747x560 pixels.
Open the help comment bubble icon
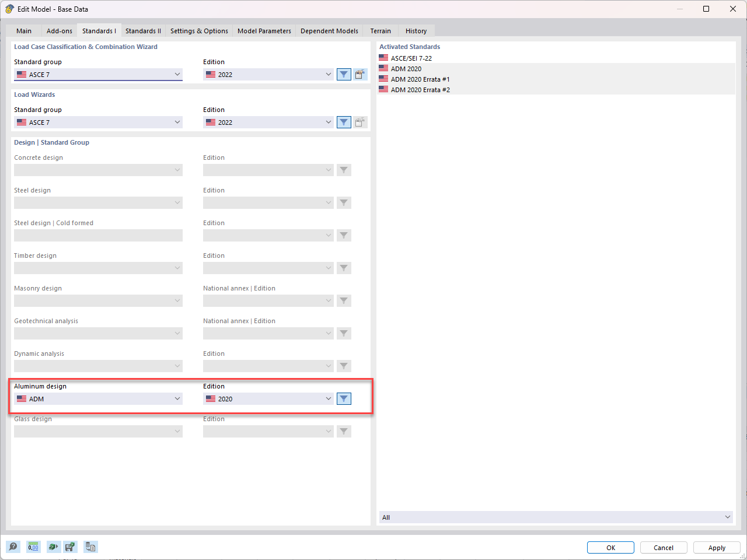pyautogui.click(x=13, y=547)
